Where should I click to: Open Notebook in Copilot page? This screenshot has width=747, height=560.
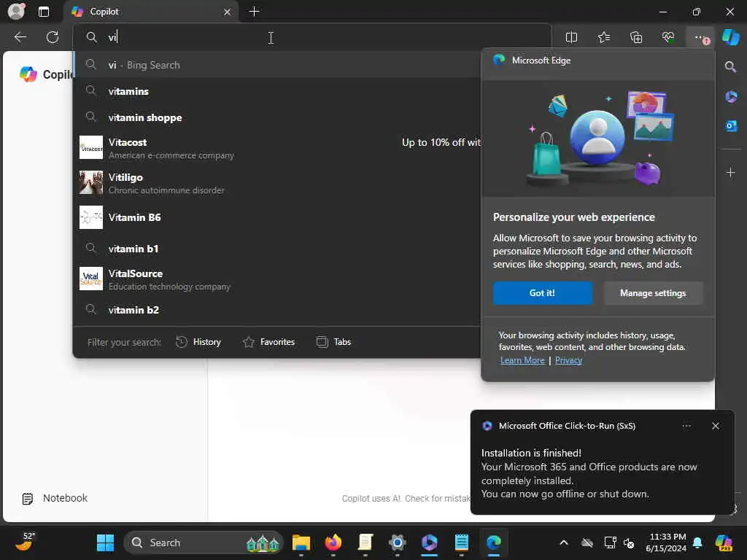coord(55,498)
